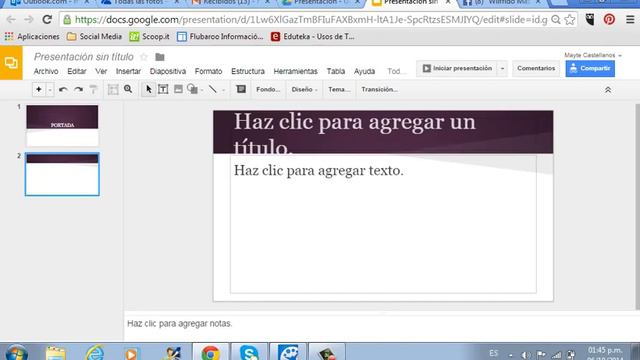Open the Archivo menu

46,71
